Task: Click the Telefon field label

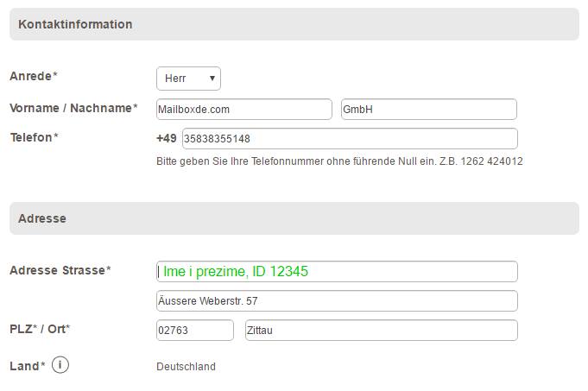Action: 34,137
